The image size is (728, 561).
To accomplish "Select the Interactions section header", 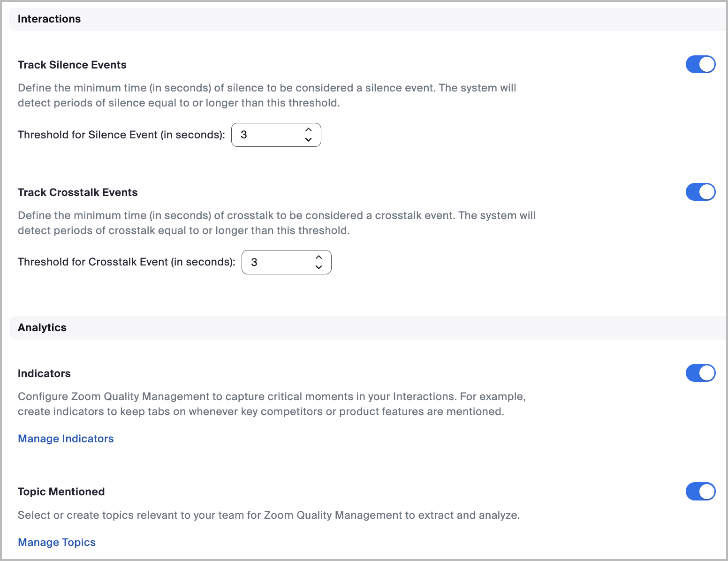I will [x=49, y=19].
